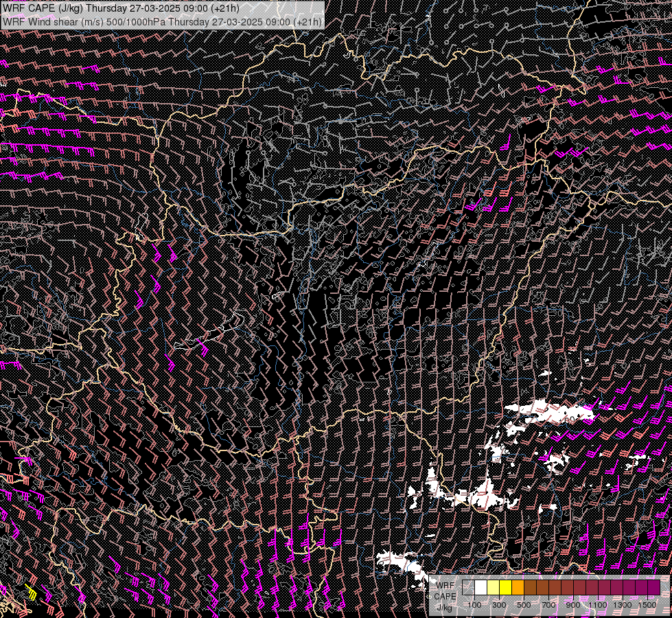Click the legend value 700
The width and height of the screenshot is (672, 618).
(548, 605)
